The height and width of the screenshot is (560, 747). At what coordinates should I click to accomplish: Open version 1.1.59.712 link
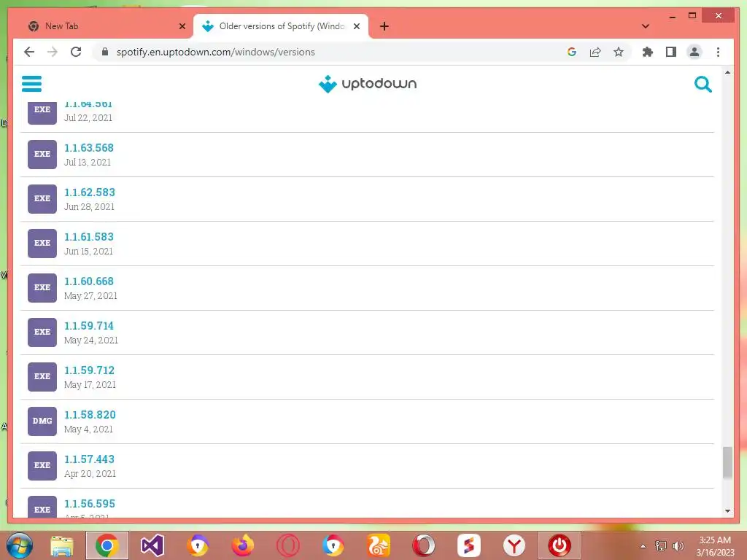(89, 370)
